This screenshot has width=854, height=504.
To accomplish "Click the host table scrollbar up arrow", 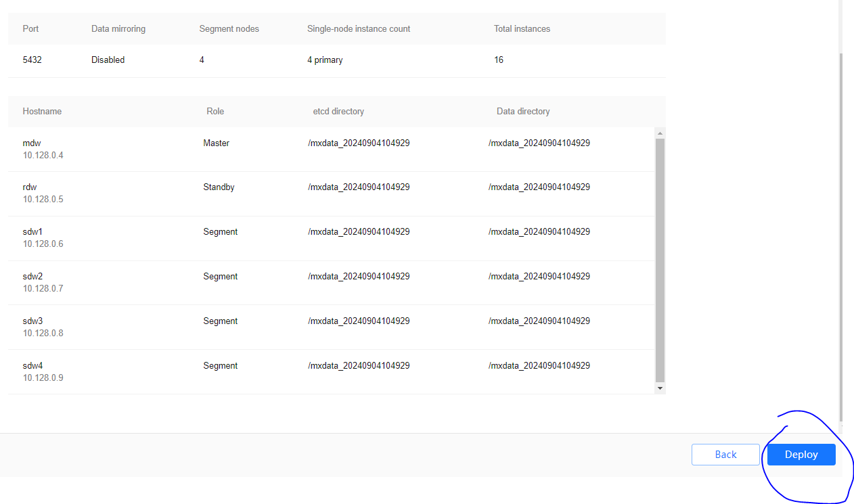I will [660, 133].
